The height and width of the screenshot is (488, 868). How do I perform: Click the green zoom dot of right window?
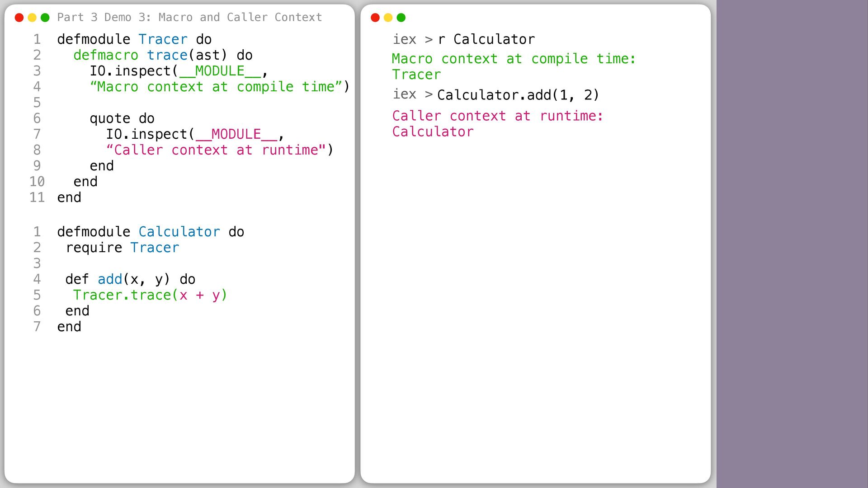coord(401,18)
